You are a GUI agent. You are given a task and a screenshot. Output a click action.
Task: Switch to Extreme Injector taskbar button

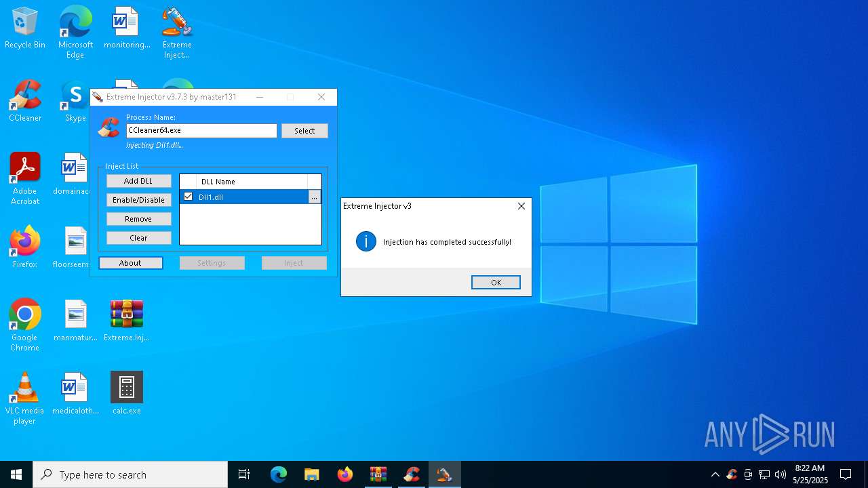(445, 474)
